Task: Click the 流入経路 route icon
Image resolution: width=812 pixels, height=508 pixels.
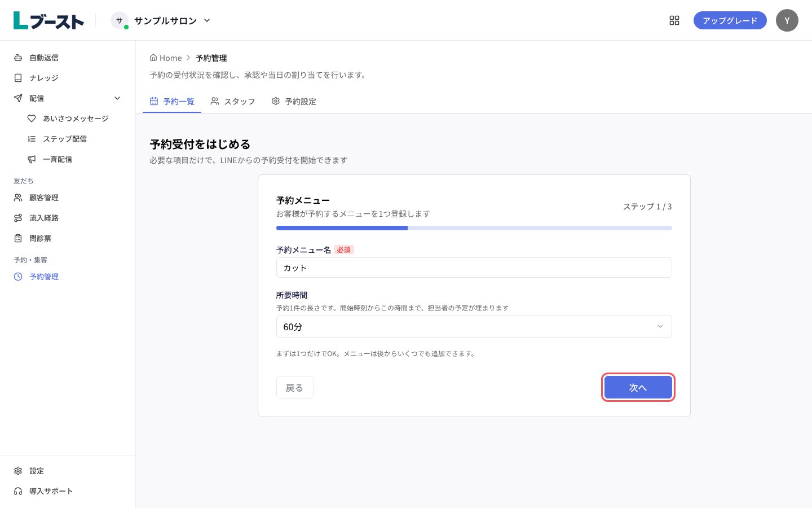Action: pos(18,218)
